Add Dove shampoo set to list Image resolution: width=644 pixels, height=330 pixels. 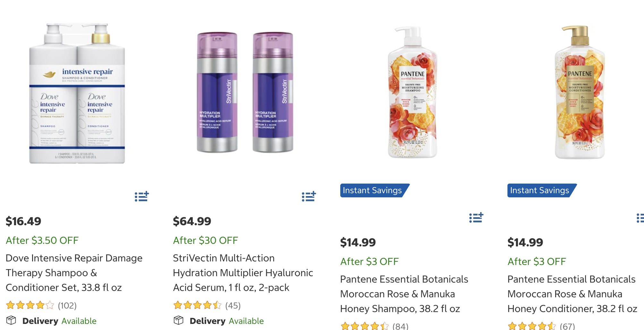pyautogui.click(x=142, y=196)
